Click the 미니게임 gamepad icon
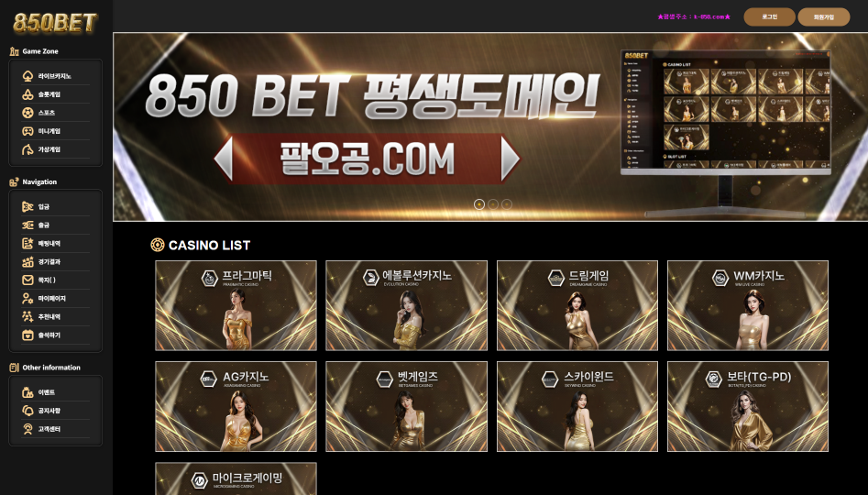This screenshot has height=495, width=868. point(27,131)
